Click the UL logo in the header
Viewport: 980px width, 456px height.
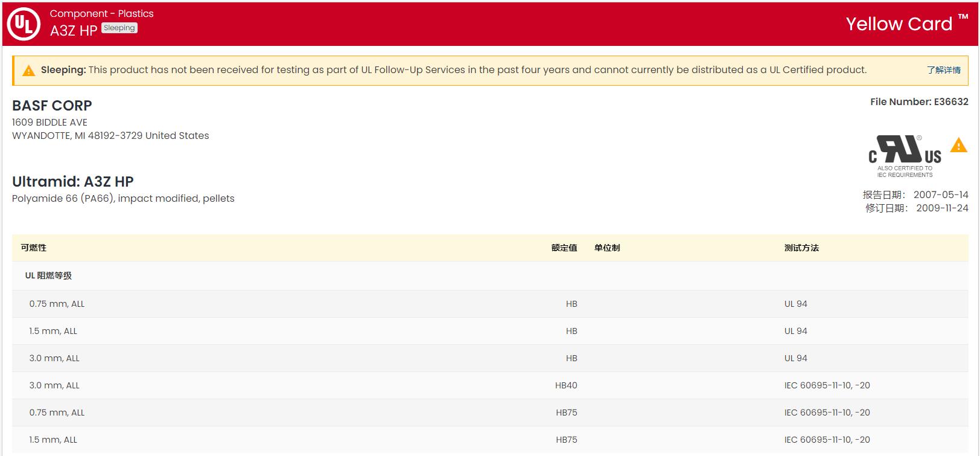coord(24,24)
